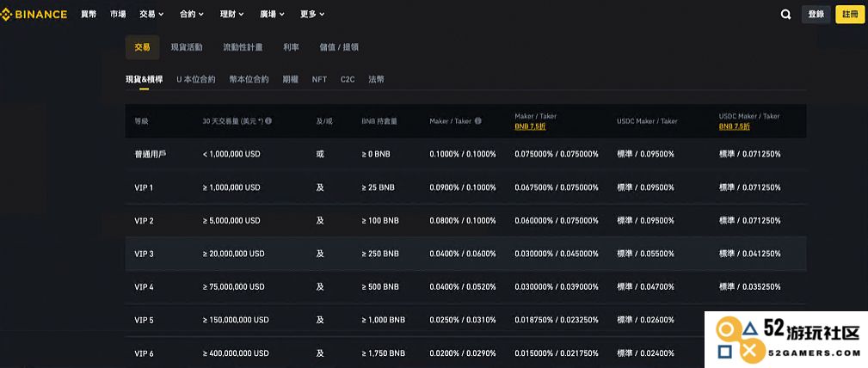The image size is (868, 368).
Task: Click the BNB 持倉量 column header
Action: 379,120
